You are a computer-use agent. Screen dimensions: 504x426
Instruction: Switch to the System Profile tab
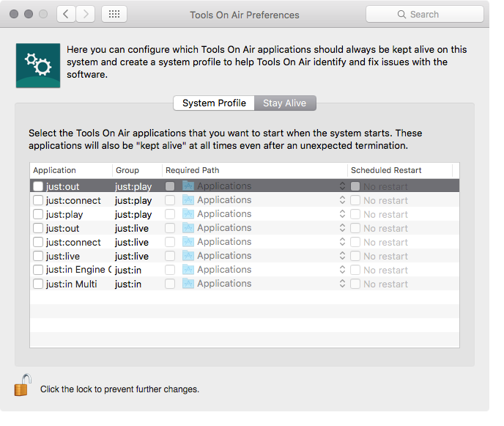[214, 103]
